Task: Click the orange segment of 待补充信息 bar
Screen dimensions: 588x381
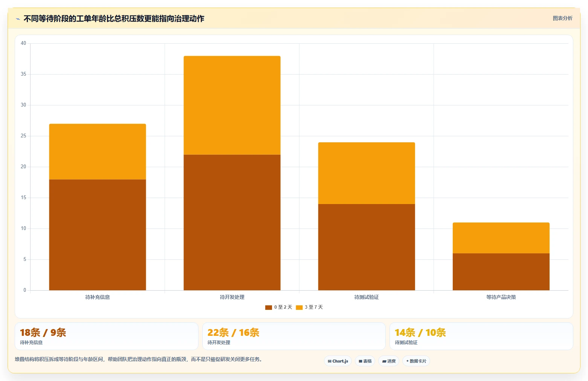Action: (98, 151)
